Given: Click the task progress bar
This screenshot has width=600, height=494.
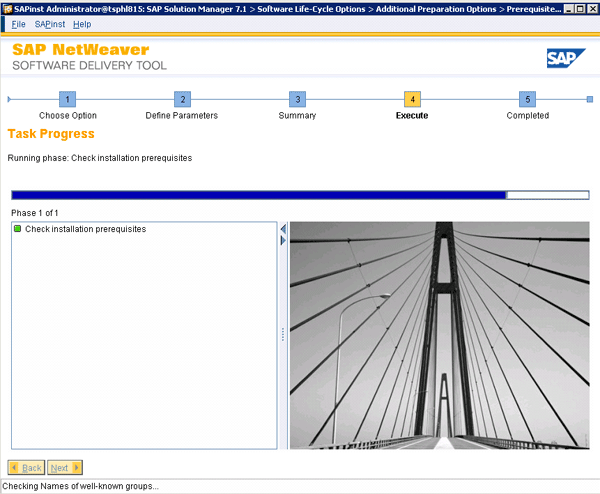Looking at the screenshot, I should pos(300,195).
